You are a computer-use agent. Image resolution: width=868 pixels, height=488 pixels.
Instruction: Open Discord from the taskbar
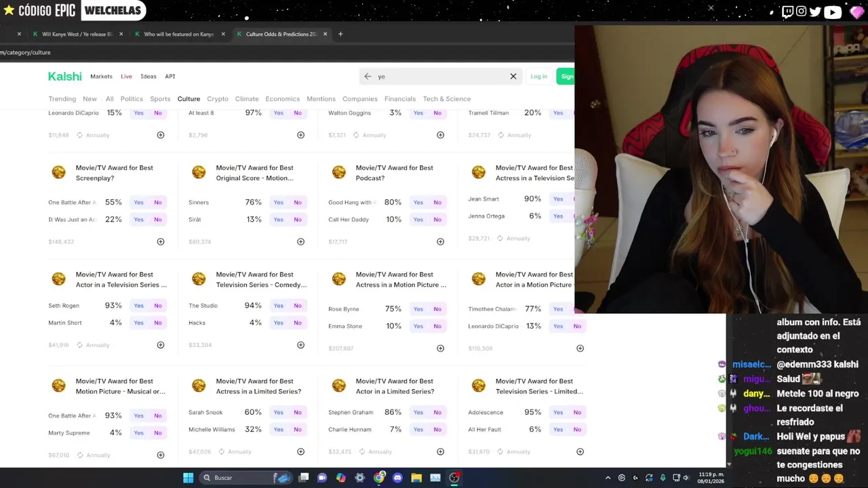click(397, 478)
